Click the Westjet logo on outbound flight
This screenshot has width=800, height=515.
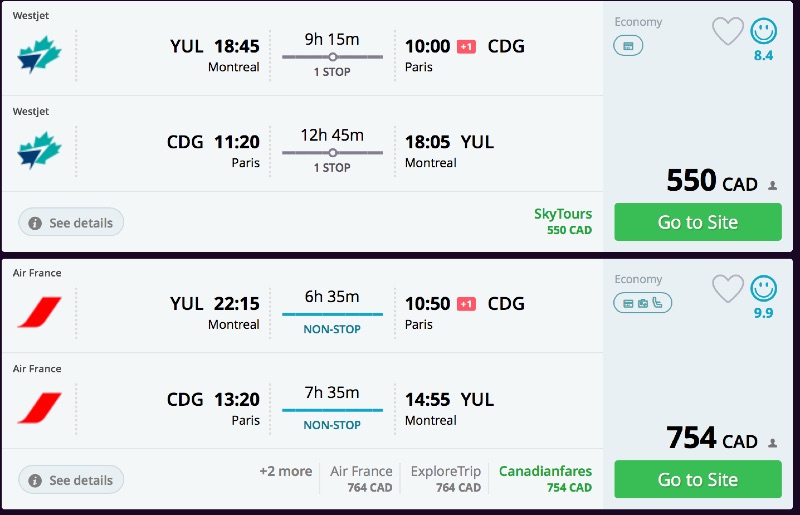39,56
